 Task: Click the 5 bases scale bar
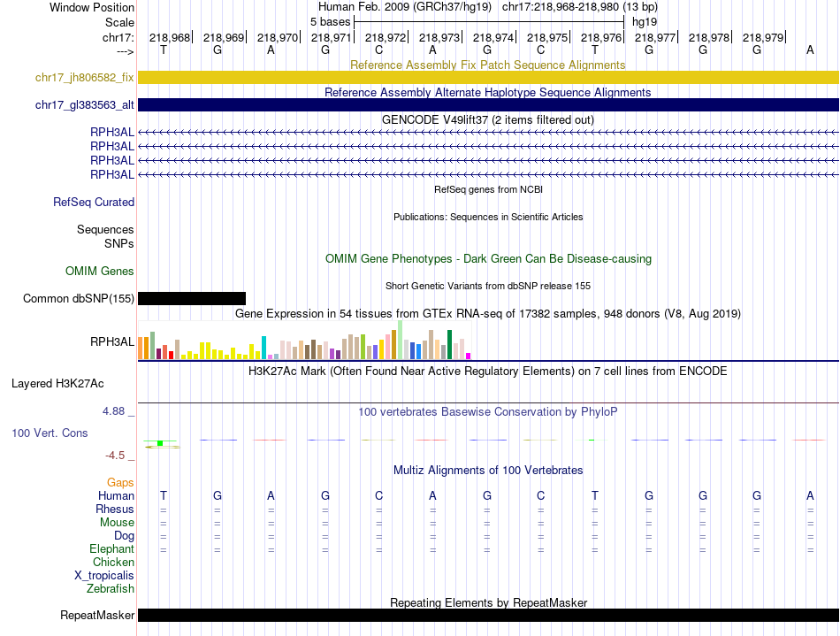pos(489,22)
